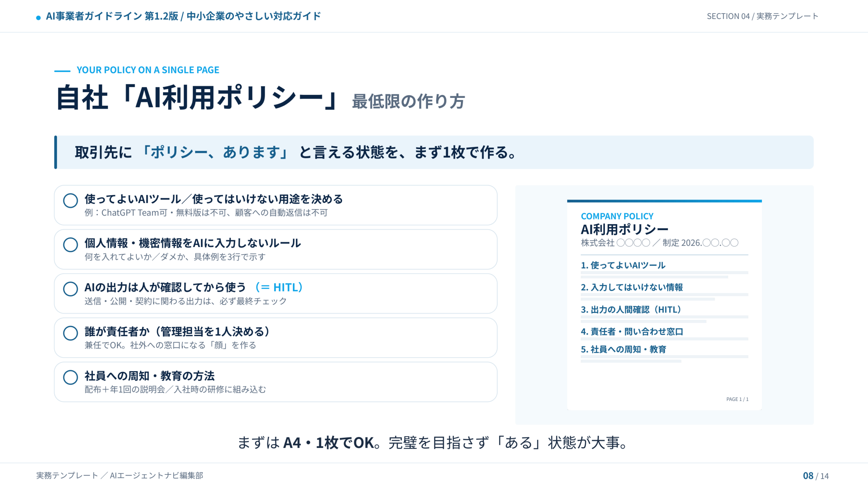Click document item 5. 社員への周知・教育
Viewport: 868px width, 488px height.
coord(624,349)
